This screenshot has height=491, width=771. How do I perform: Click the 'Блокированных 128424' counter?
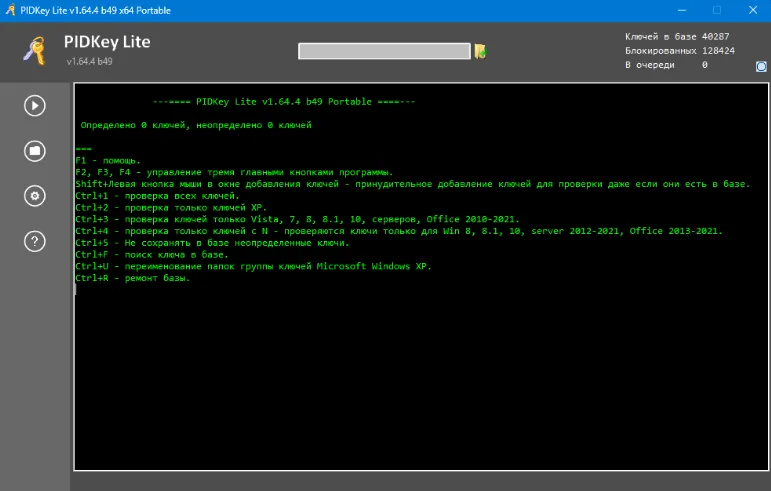tap(680, 51)
